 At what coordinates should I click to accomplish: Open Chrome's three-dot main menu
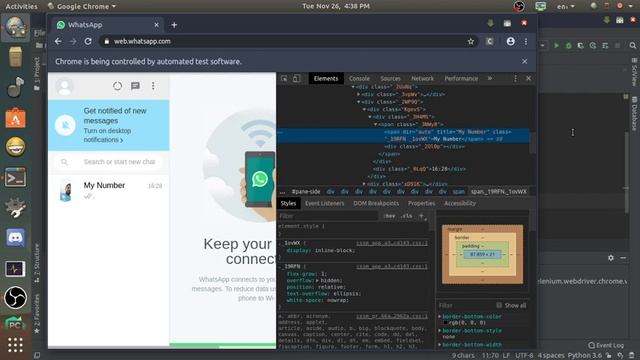click(526, 41)
